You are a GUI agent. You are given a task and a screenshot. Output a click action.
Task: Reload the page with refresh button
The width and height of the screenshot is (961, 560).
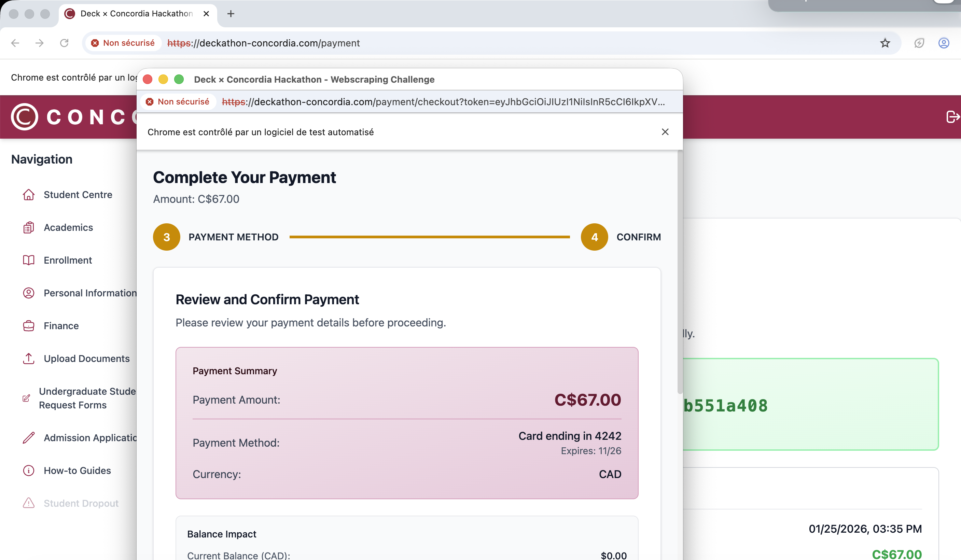[x=64, y=43]
